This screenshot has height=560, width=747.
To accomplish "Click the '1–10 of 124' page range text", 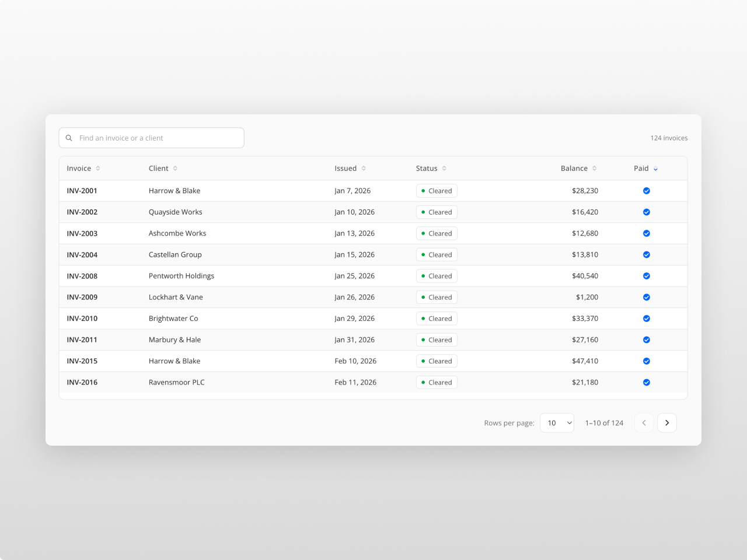I will pos(604,423).
